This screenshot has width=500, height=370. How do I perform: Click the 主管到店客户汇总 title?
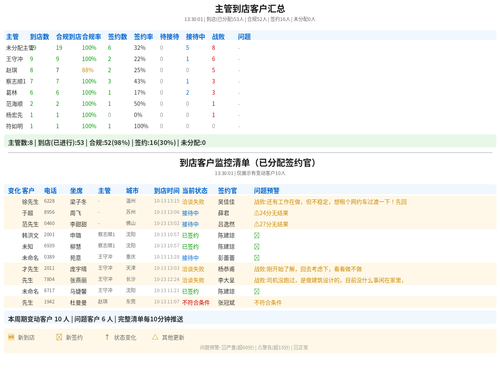tap(250, 9)
